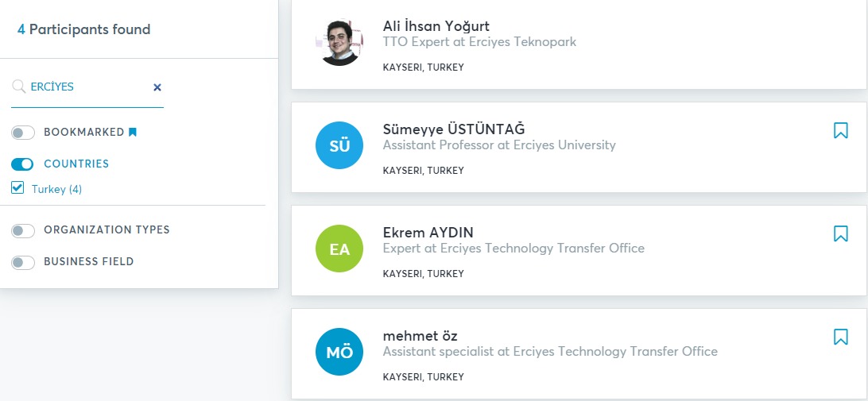Uncheck the Turkey (4) checkbox
Image resolution: width=868 pixels, height=401 pixels.
point(17,188)
